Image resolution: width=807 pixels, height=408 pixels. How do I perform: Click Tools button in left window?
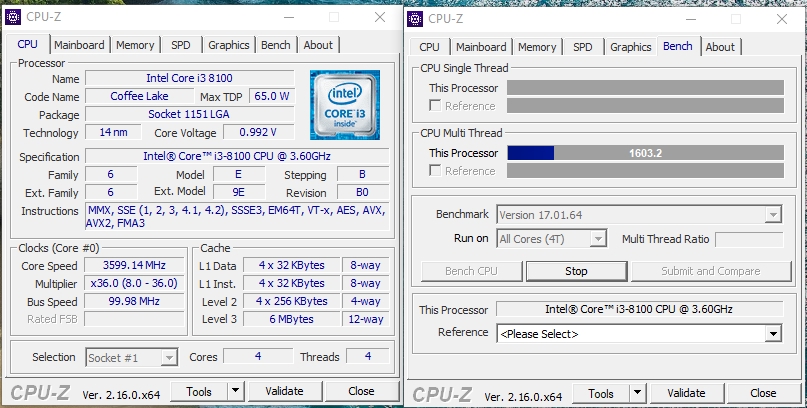[x=199, y=392]
